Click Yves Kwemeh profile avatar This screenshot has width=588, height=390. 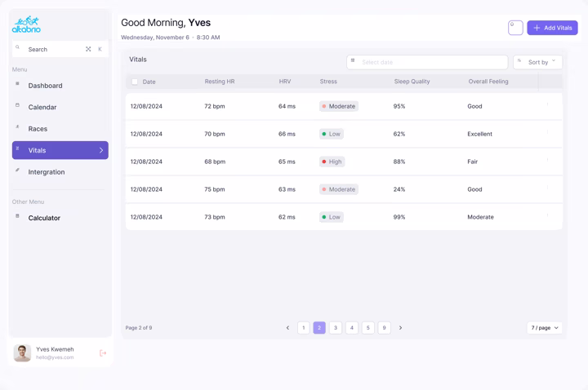tap(22, 353)
